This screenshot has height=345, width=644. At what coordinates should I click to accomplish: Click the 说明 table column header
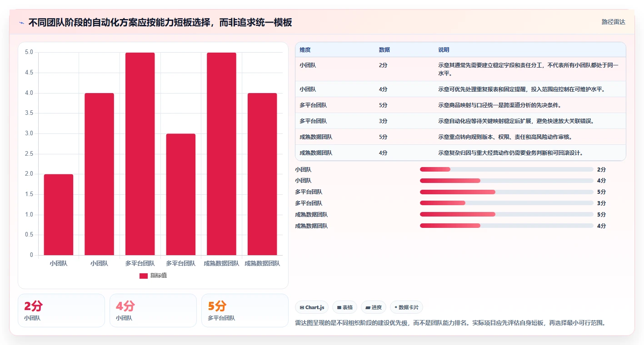coord(444,50)
